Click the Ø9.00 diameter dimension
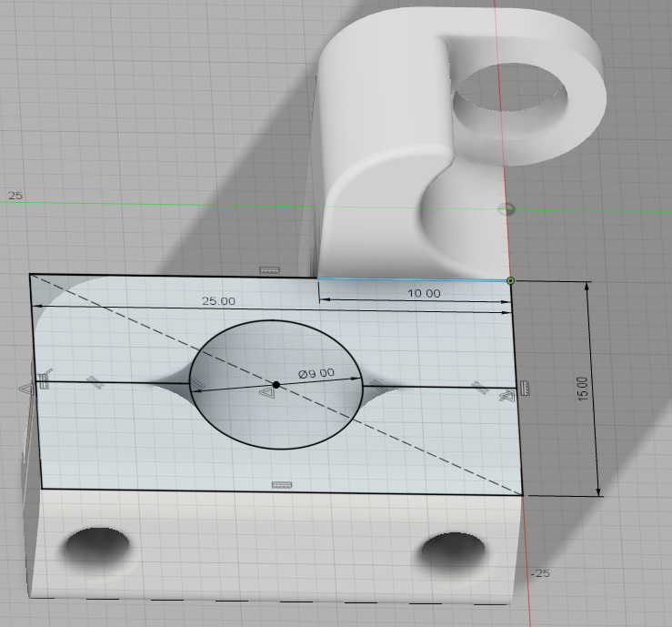This screenshot has width=672, height=627. 316,373
